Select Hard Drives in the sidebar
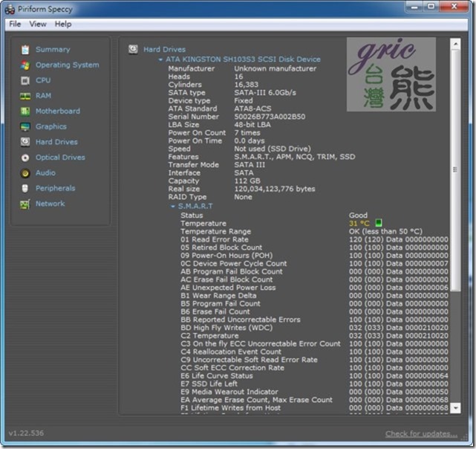The image size is (476, 449). [x=56, y=142]
